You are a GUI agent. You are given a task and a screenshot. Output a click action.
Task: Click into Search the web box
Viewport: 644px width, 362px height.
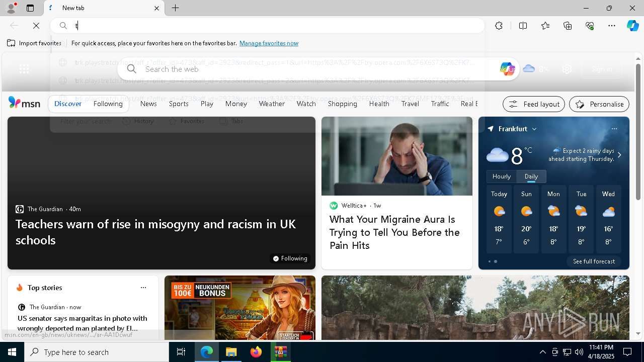click(x=317, y=69)
